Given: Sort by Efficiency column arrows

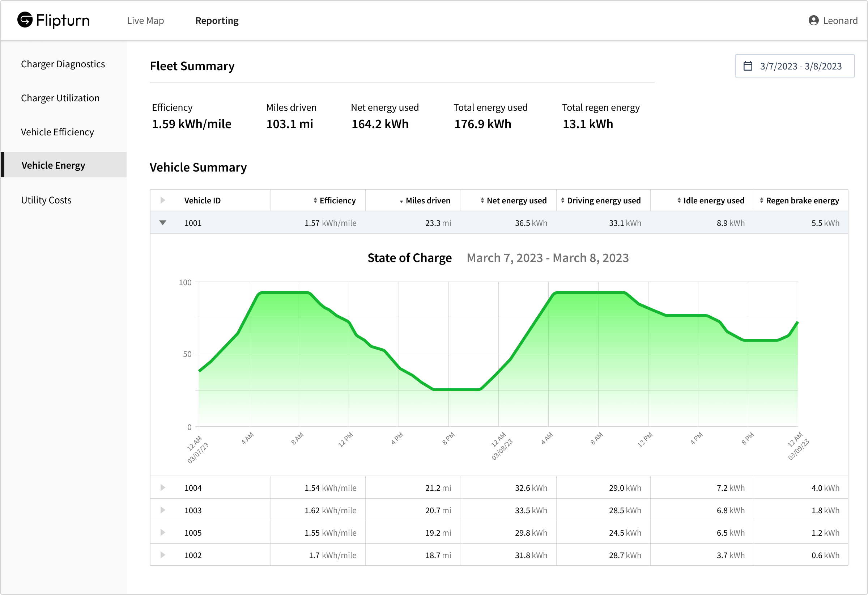Looking at the screenshot, I should coord(315,201).
